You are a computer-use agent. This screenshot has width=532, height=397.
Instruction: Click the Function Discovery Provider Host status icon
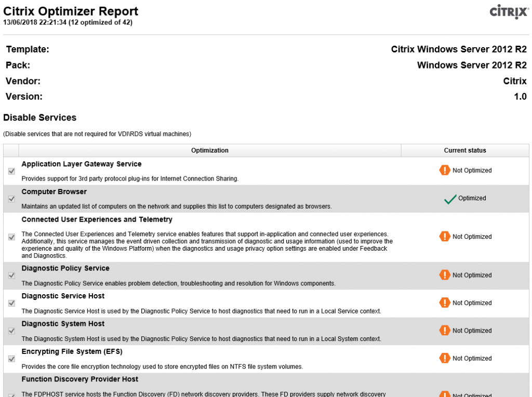coord(444,394)
